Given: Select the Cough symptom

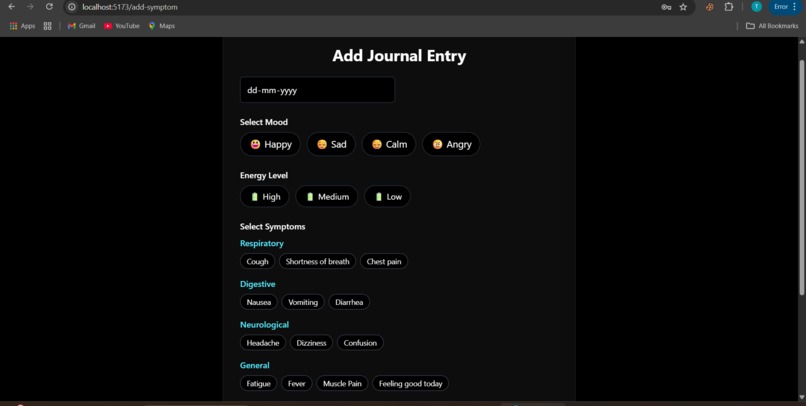Looking at the screenshot, I should coord(258,261).
